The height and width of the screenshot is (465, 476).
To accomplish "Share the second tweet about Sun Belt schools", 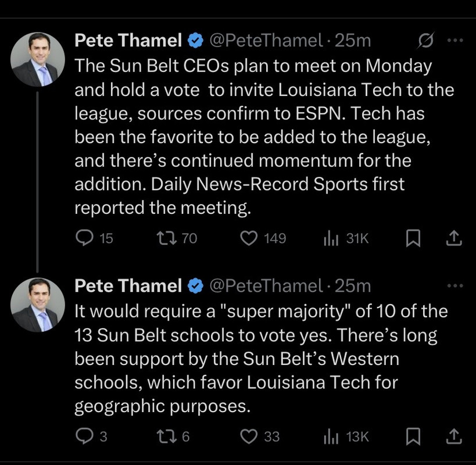I will tap(454, 437).
